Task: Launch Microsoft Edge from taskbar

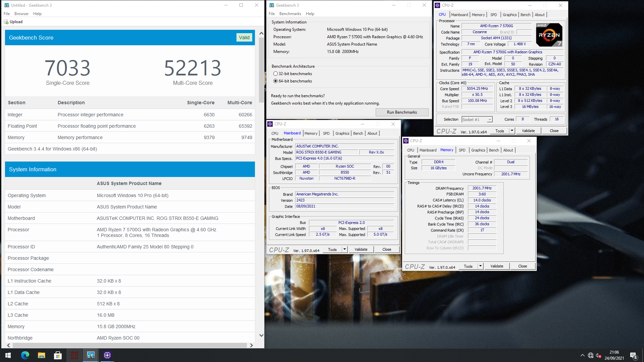Action: tap(25, 355)
